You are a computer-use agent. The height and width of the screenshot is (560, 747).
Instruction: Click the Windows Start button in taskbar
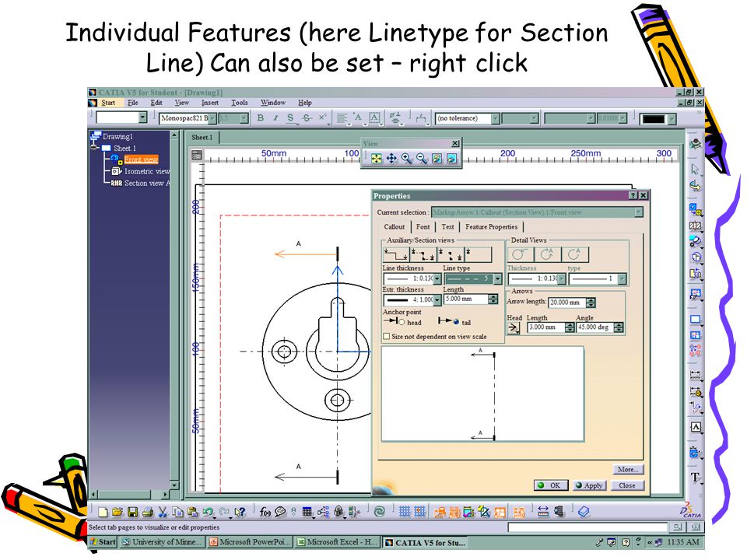pyautogui.click(x=103, y=542)
